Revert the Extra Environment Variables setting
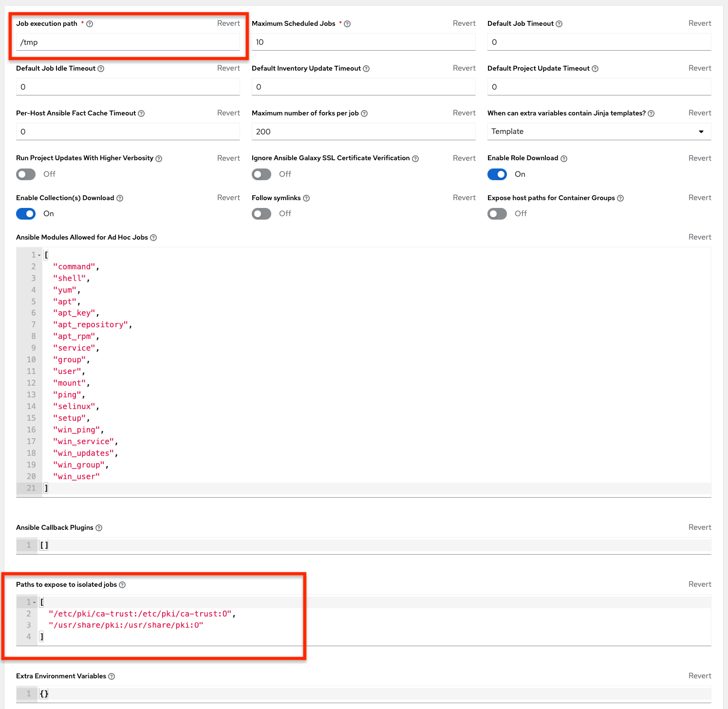Image resolution: width=728 pixels, height=709 pixels. coord(700,676)
